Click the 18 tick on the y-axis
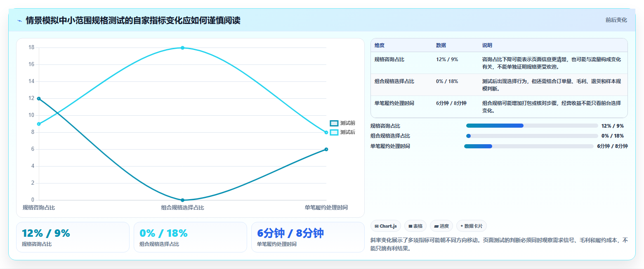The image size is (644, 269). [31, 48]
